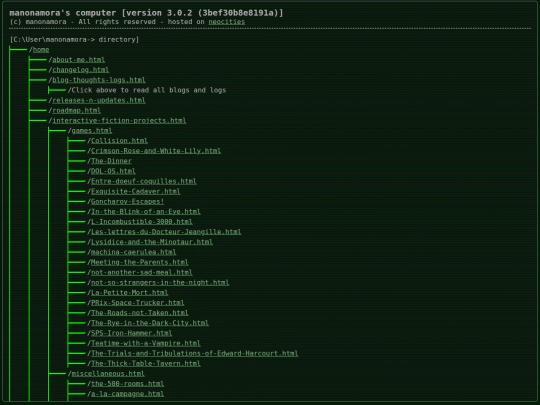Open Entre-doeuf-coquilles.html link
The image size is (540, 405).
(x=144, y=181)
